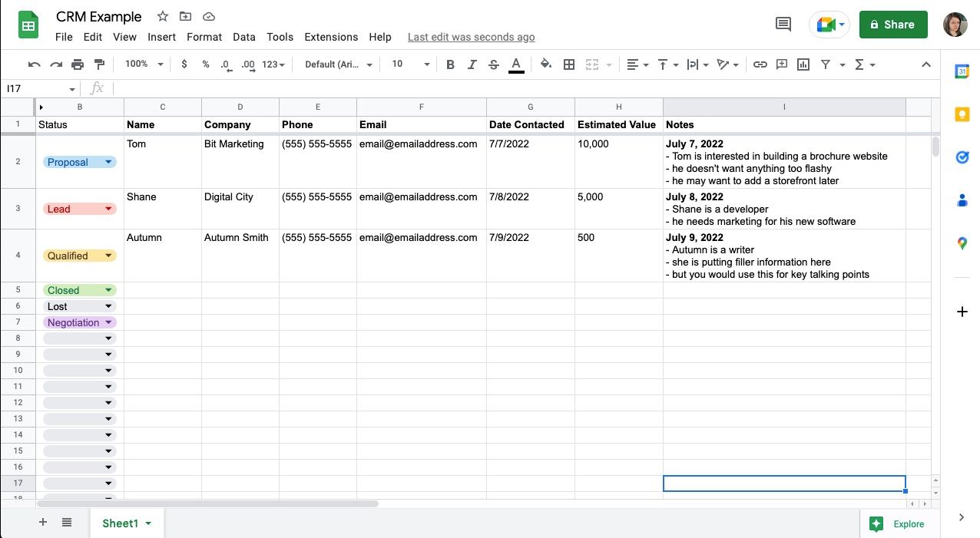Click the Name box showing I17
980x538 pixels.
[40, 89]
